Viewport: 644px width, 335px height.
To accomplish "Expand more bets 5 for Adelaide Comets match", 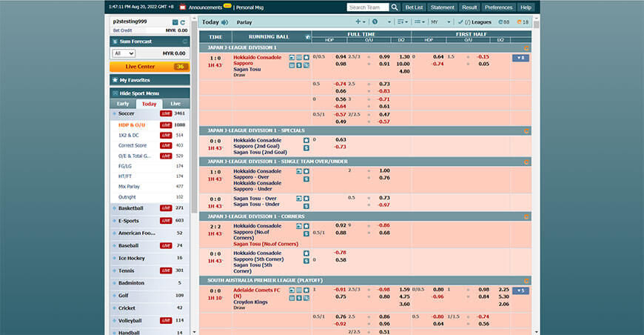I will (x=520, y=291).
